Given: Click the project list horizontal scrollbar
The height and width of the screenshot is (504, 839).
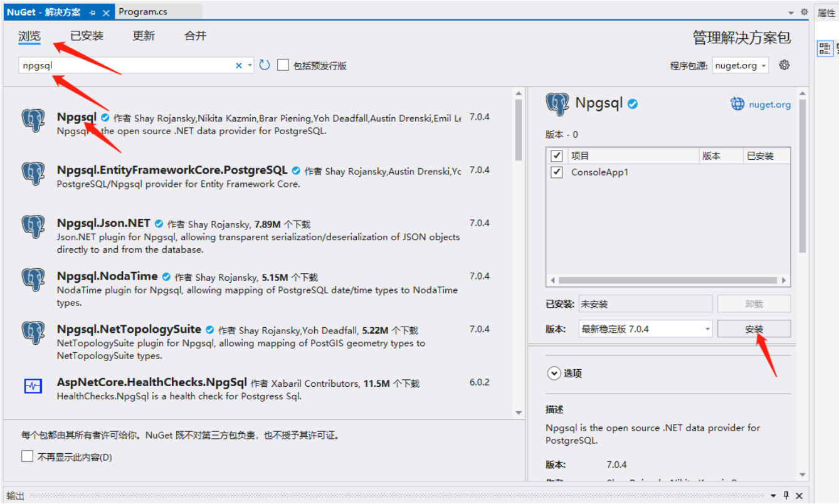Looking at the screenshot, I should click(x=667, y=280).
